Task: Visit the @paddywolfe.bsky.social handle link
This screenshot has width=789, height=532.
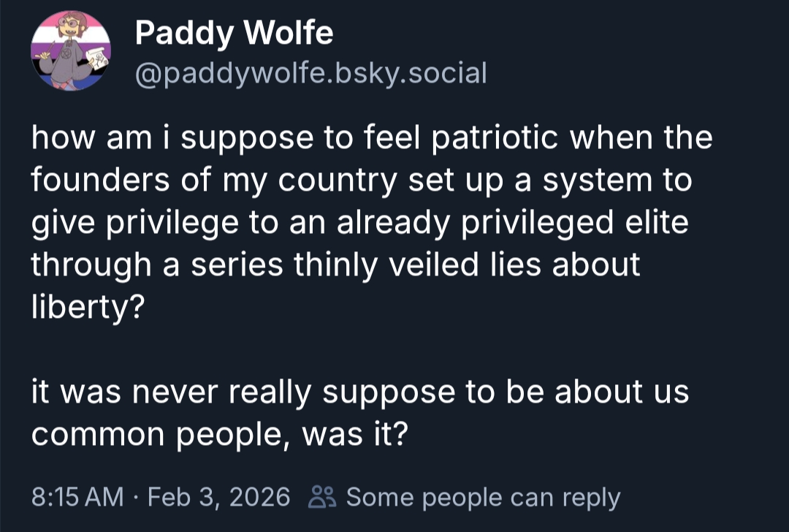Action: [x=310, y=72]
